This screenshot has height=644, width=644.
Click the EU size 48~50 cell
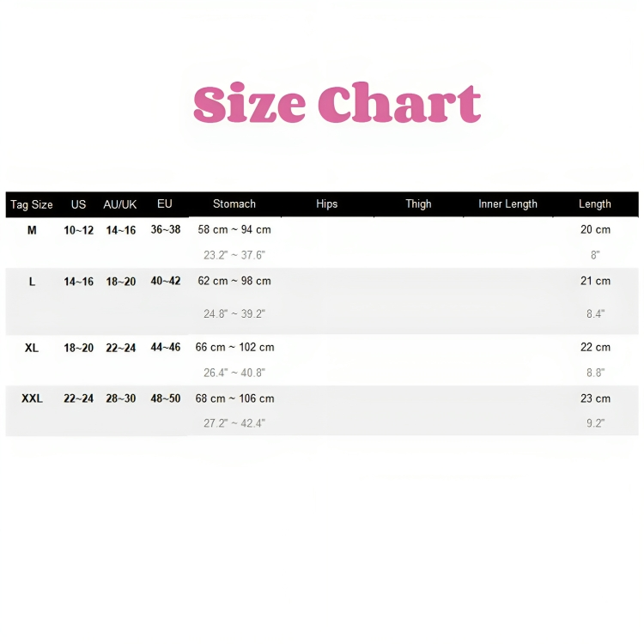tap(166, 398)
